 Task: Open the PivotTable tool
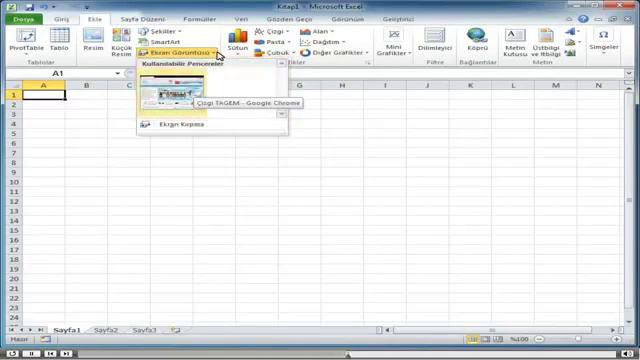26,42
